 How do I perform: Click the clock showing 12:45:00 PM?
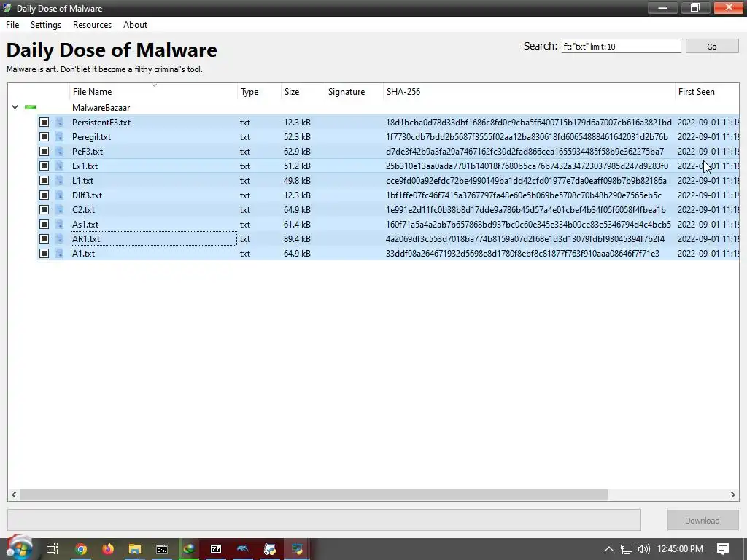[x=680, y=549]
